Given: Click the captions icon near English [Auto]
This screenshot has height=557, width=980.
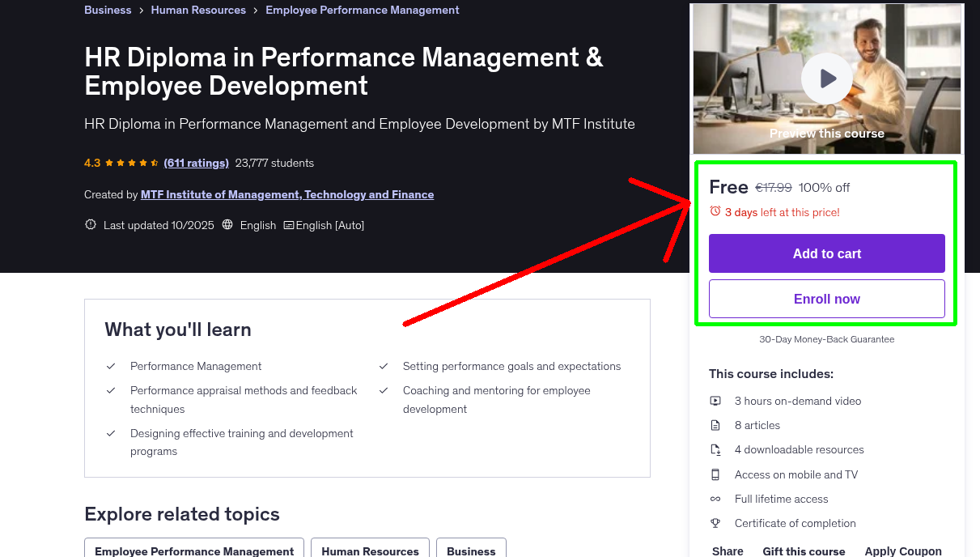Looking at the screenshot, I should click(288, 225).
